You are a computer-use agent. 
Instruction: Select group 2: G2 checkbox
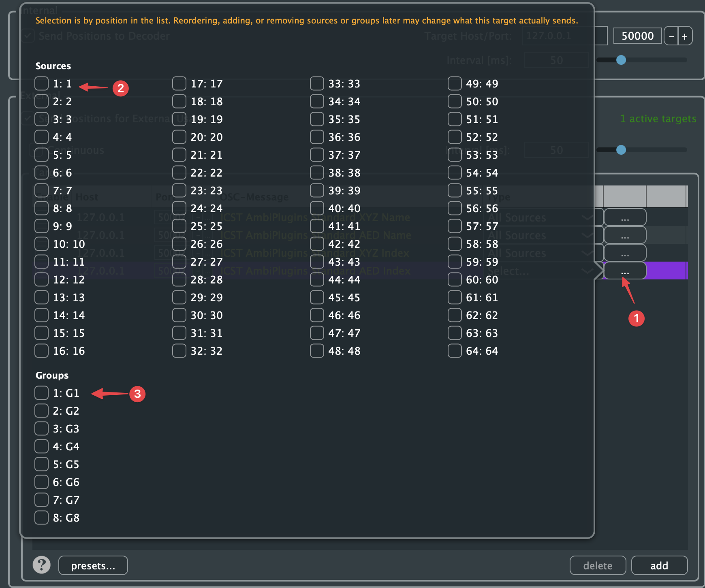[x=41, y=411]
